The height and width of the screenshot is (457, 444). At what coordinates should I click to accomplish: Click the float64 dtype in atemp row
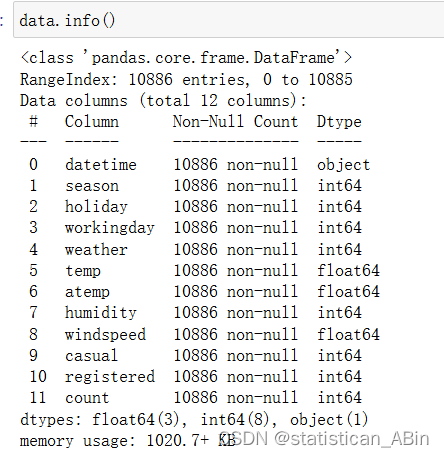[348, 292]
